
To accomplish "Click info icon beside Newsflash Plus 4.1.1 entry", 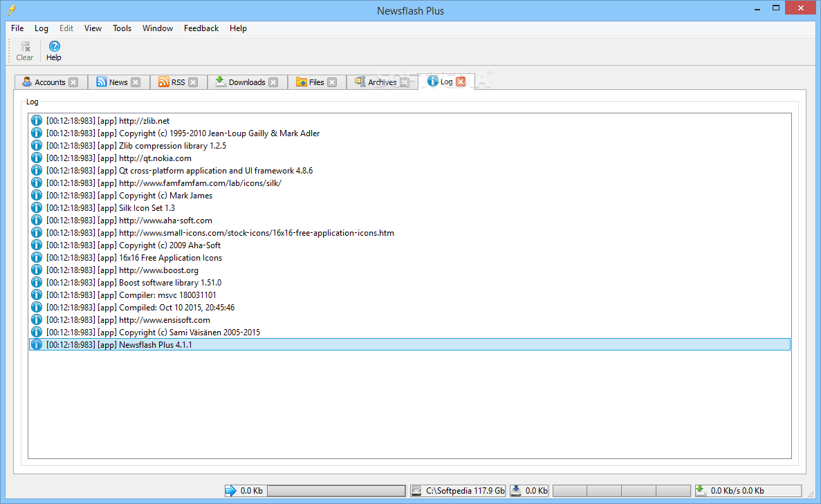I will coord(36,344).
